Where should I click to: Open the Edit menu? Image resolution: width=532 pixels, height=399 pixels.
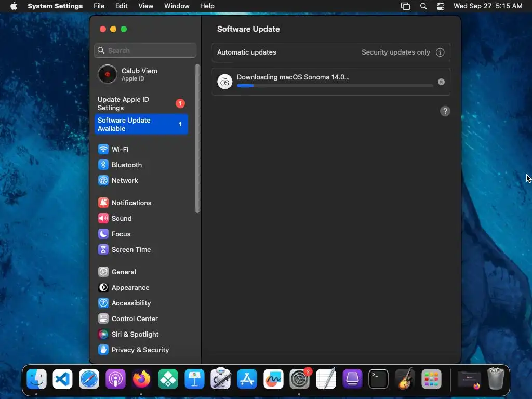click(121, 6)
